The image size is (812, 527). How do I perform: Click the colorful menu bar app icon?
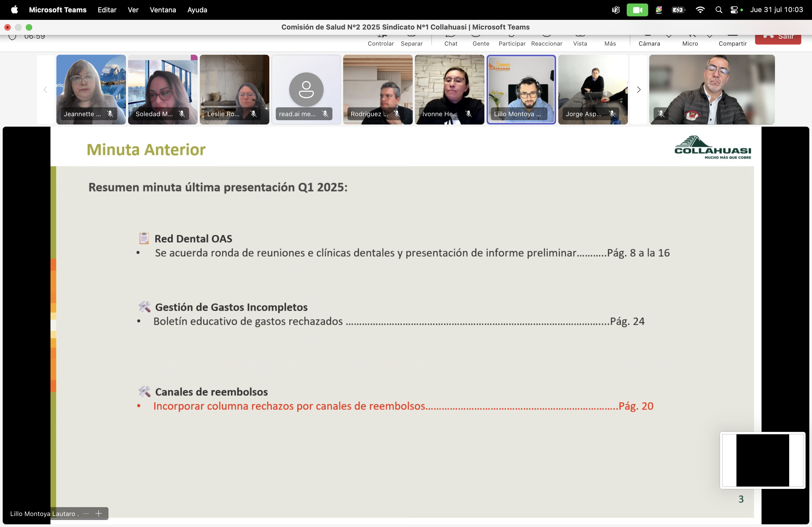coord(659,10)
